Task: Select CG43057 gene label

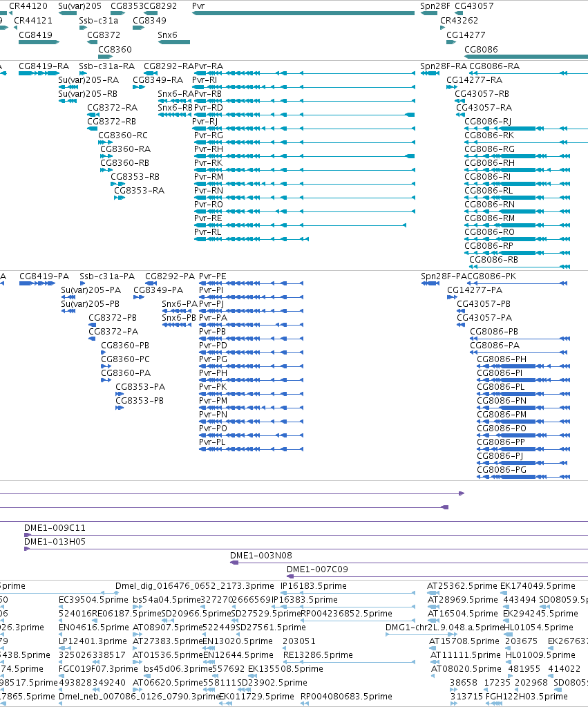Action: [x=474, y=6]
